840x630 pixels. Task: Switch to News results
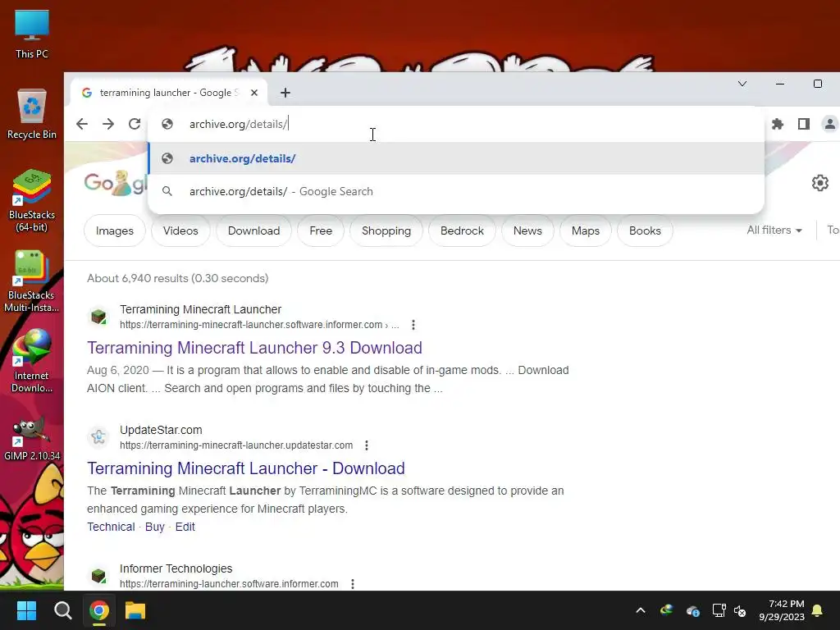pyautogui.click(x=527, y=231)
